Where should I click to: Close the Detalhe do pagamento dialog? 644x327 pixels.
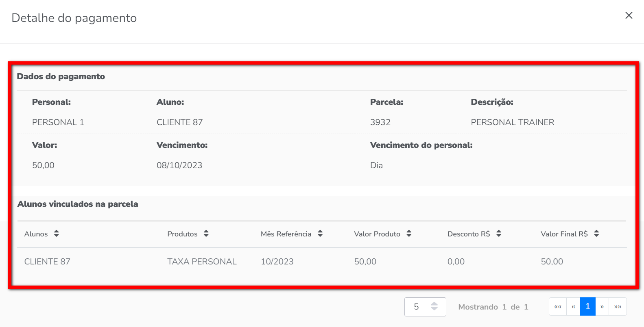pyautogui.click(x=629, y=15)
